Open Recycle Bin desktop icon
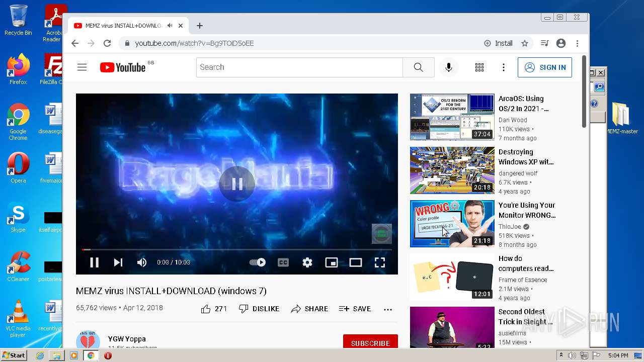 [x=18, y=20]
